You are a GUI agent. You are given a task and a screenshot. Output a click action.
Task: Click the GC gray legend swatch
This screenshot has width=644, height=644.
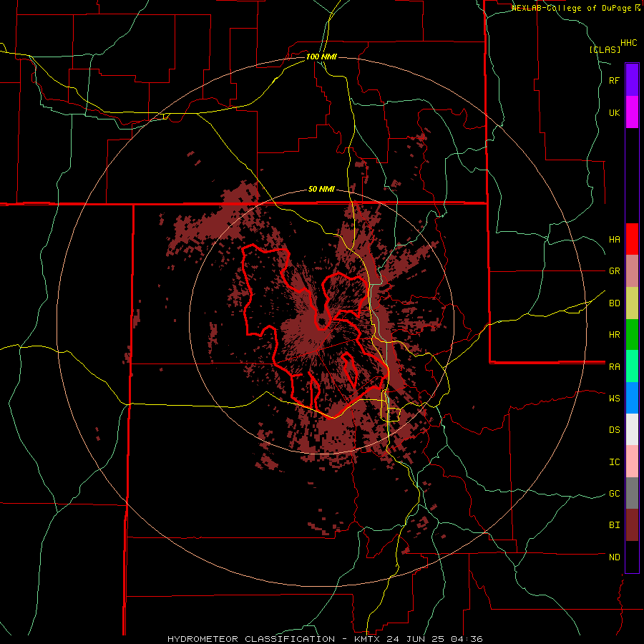pyautogui.click(x=632, y=493)
